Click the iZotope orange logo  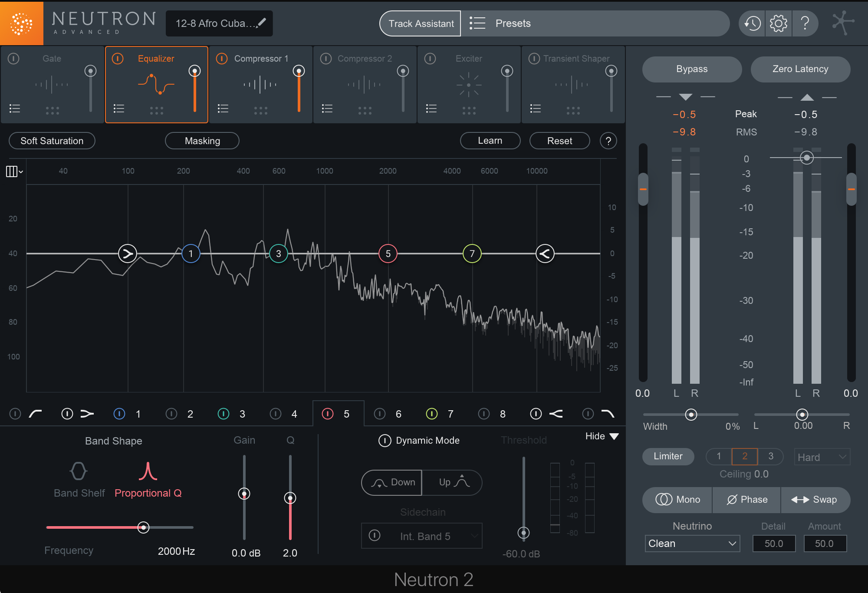pyautogui.click(x=21, y=23)
